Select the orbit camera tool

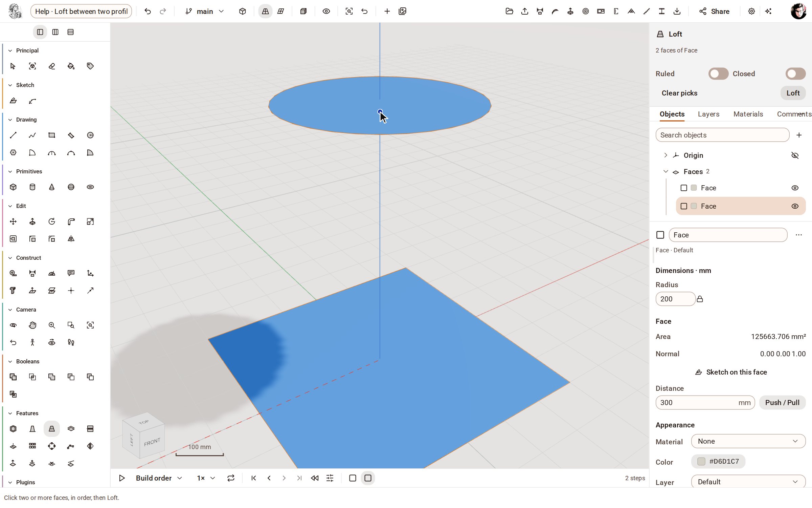pyautogui.click(x=13, y=325)
